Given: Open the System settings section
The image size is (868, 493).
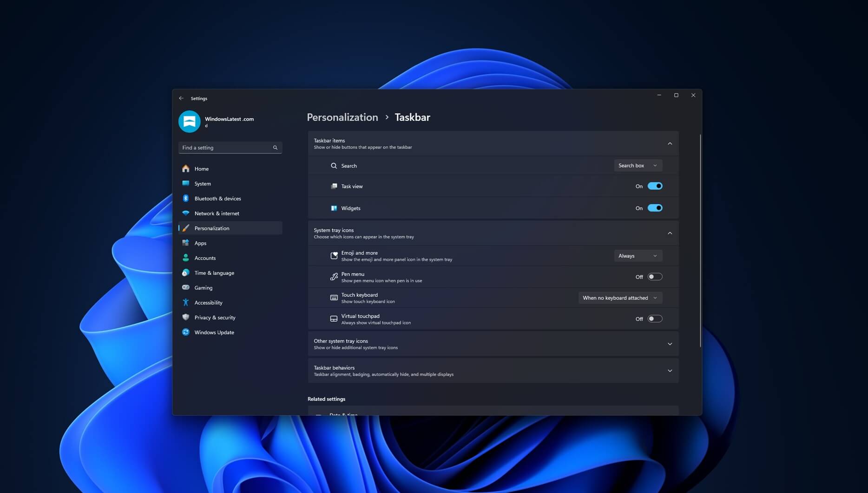Looking at the screenshot, I should [203, 183].
